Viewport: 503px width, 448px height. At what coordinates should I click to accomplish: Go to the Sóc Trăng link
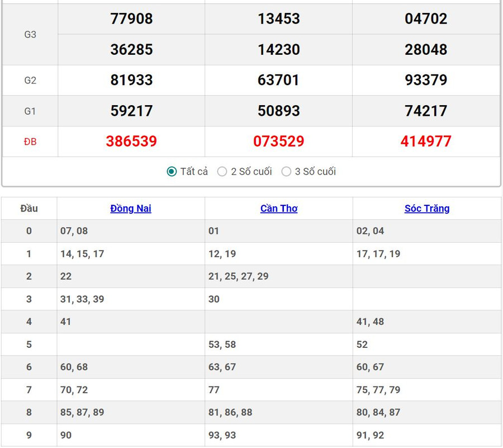click(427, 209)
